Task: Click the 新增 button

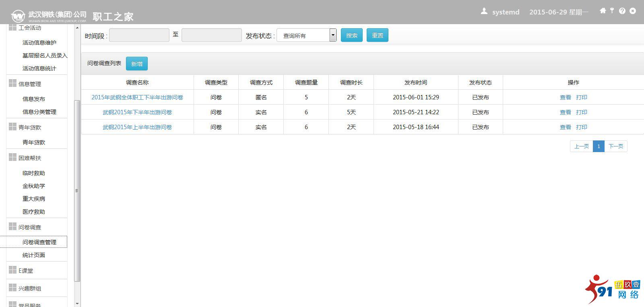Action: (x=137, y=64)
